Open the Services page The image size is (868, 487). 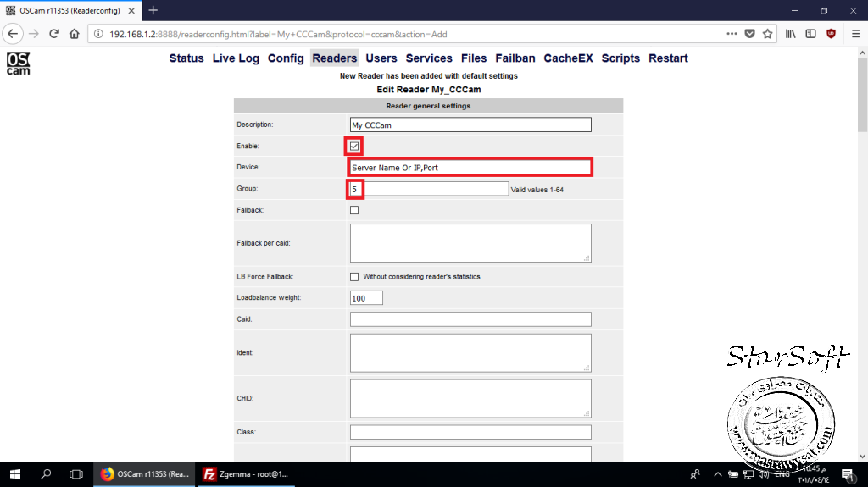coord(429,58)
